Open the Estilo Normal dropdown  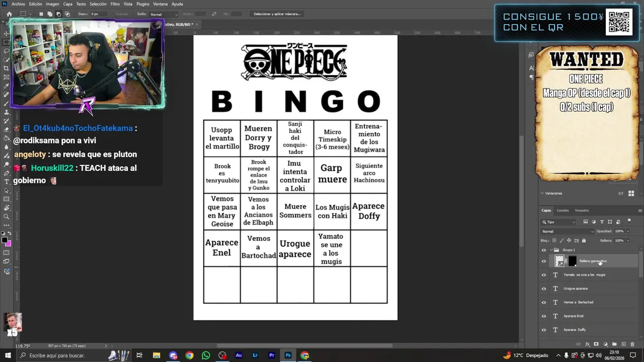(x=164, y=14)
